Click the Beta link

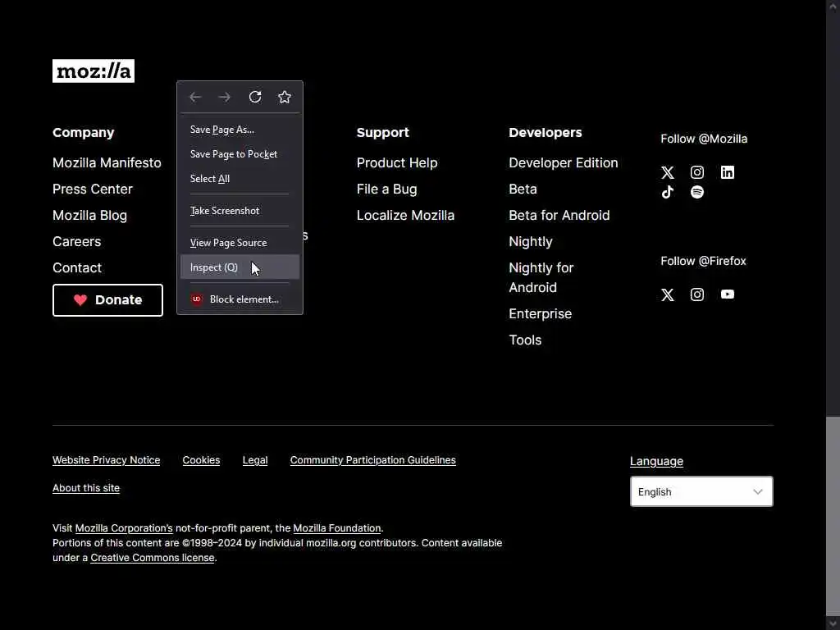(x=523, y=189)
